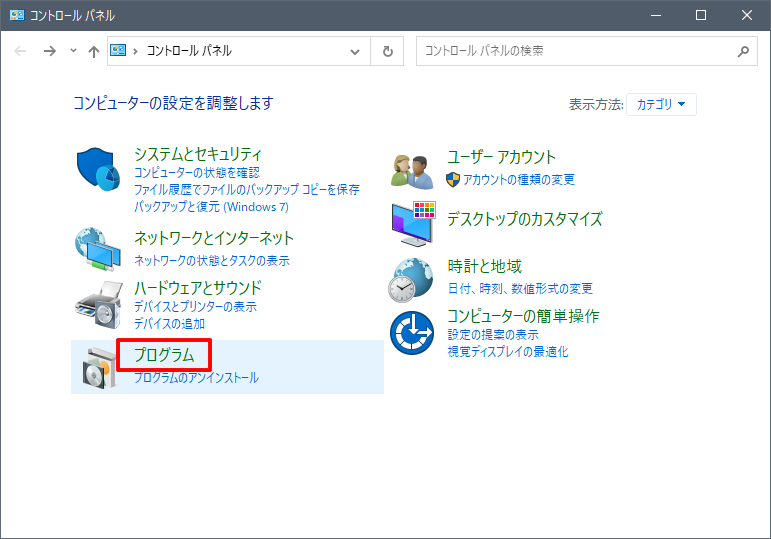Viewport: 771px width, 539px height.
Task: Click the Control Panel icon in address bar
Action: (118, 50)
